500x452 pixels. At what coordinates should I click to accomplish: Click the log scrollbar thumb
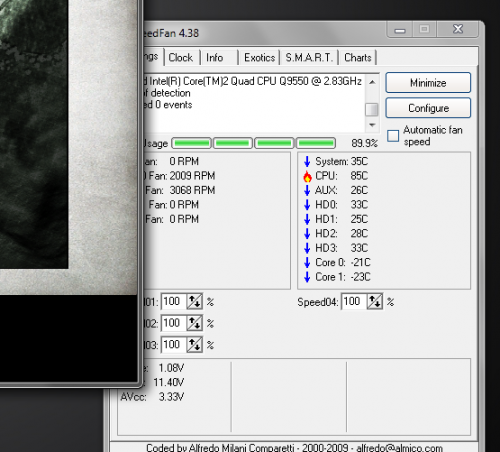(x=372, y=109)
